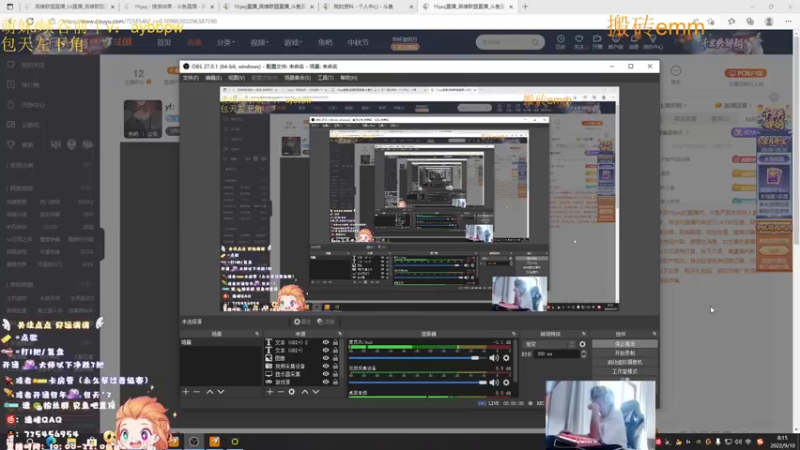800x450 pixels.
Task: Open OBS 视图(V) menu
Action: [236, 78]
